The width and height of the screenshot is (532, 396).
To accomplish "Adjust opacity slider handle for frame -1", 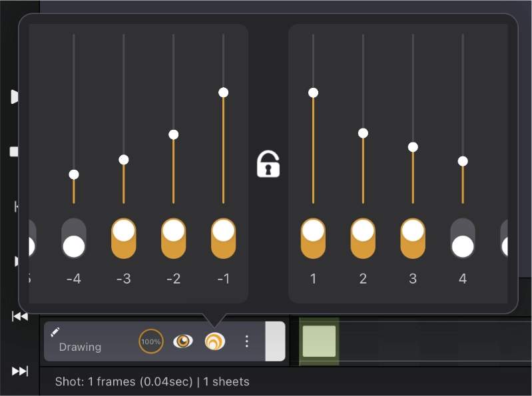I will tap(223, 93).
